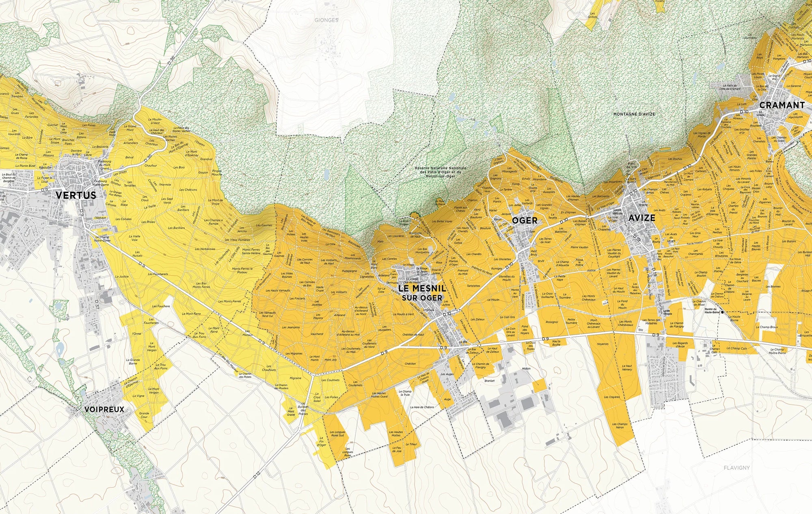The height and width of the screenshot is (514, 812).
Task: Click the Les Champs Néron vineyard label
Action: point(620,425)
